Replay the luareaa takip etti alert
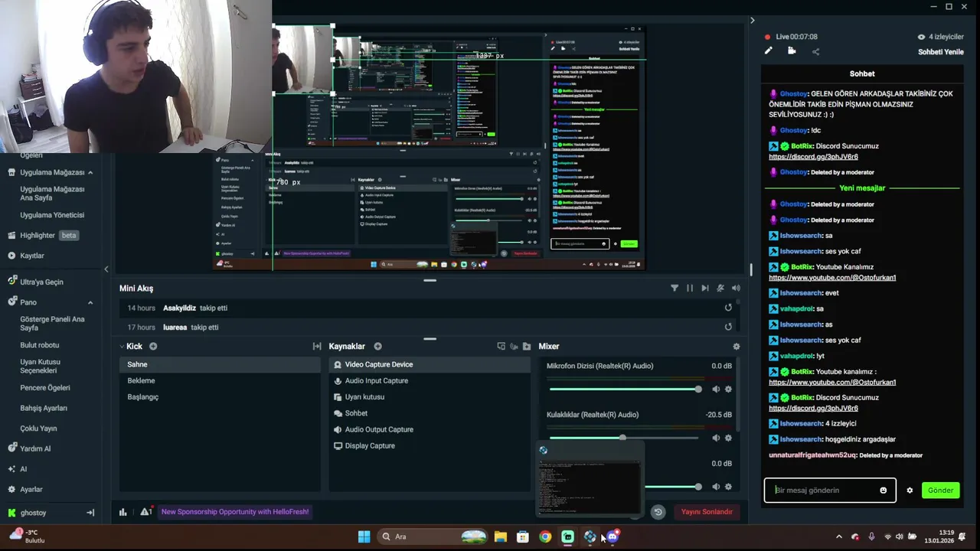980x551 pixels. [x=728, y=327]
